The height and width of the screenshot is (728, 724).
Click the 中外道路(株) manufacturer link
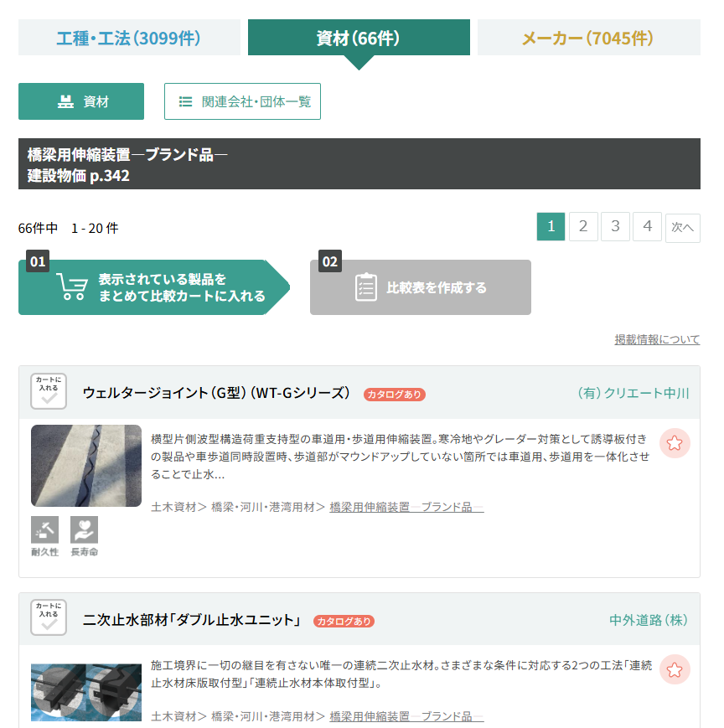(649, 620)
